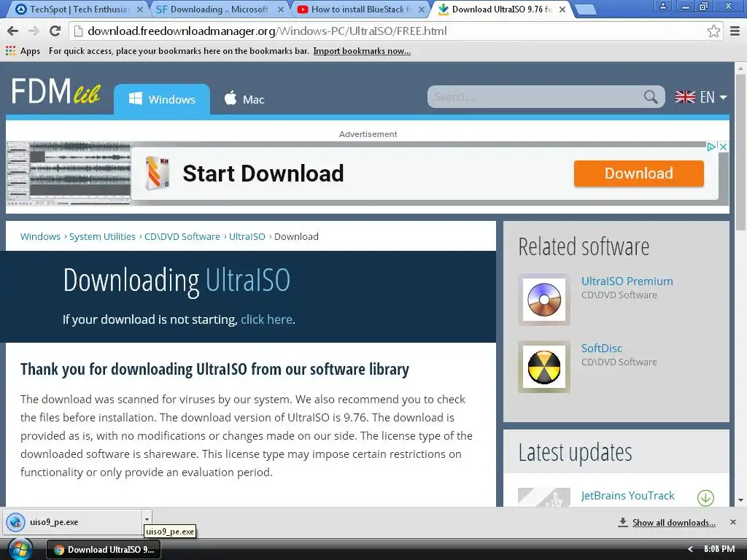
Task: Open UltraISO breadcrumb link
Action: coord(247,237)
